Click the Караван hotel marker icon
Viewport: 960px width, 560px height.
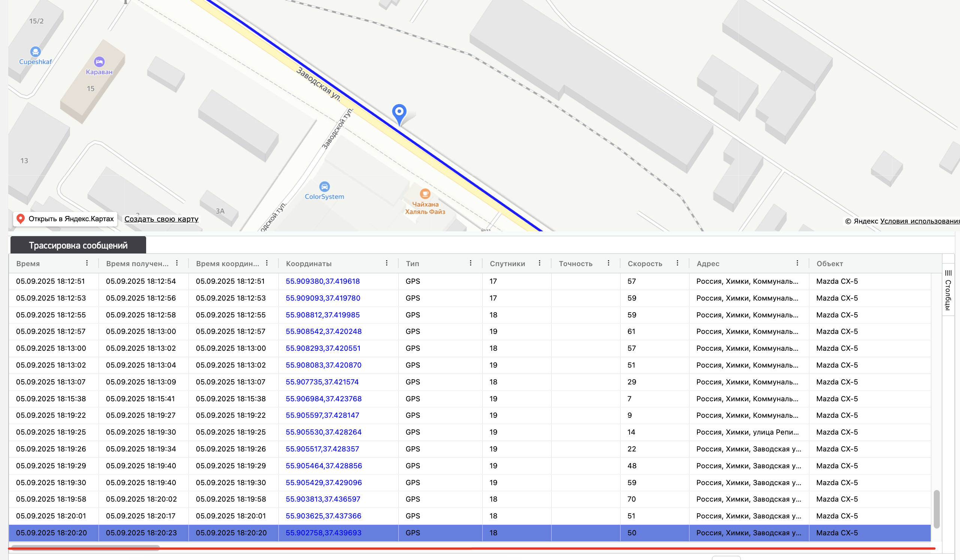99,62
